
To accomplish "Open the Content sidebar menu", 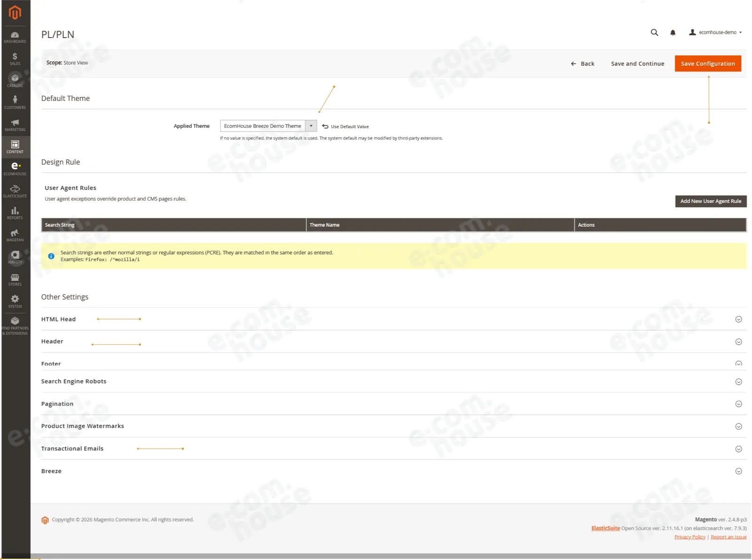I will point(15,147).
